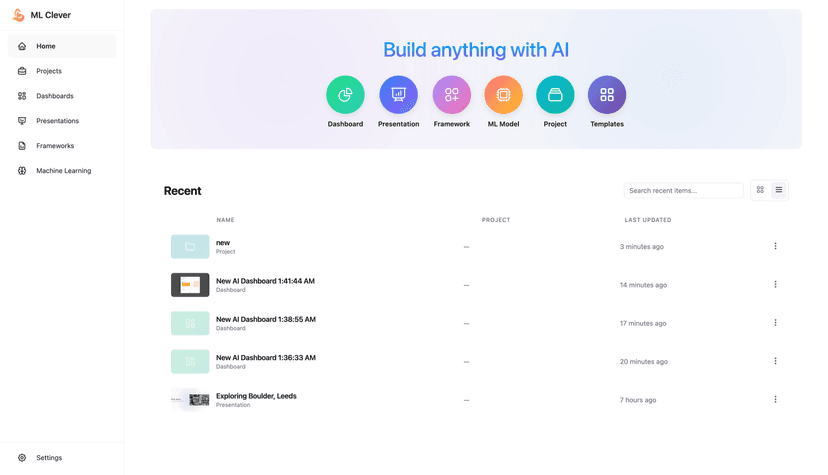Open options menu for Exploring Boulder, Leeds
Screen dimensions: 828x475
click(775, 400)
